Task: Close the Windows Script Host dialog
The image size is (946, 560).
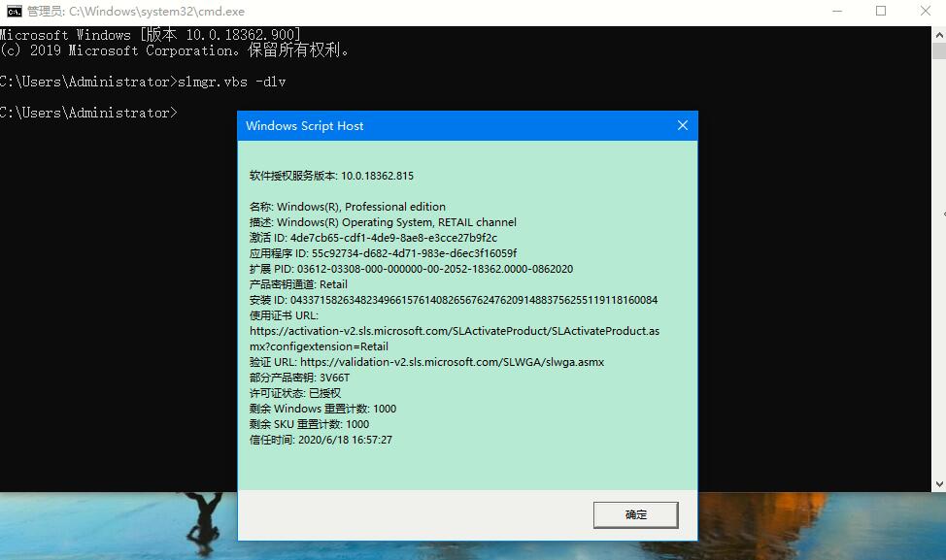Action: [x=681, y=125]
